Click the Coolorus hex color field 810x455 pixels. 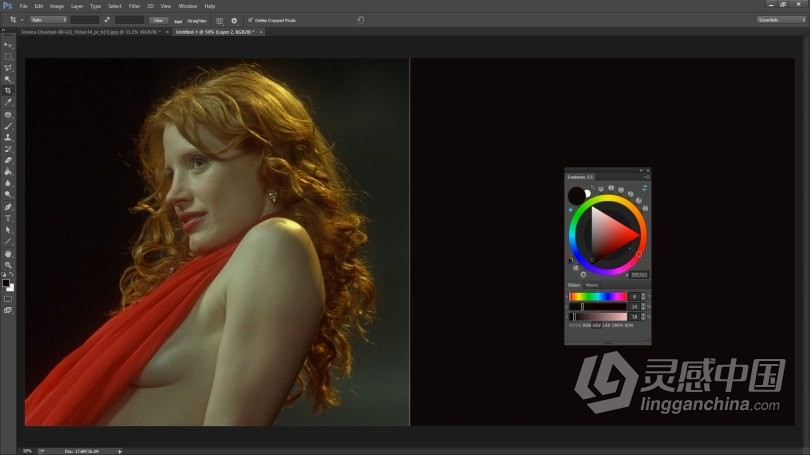tap(639, 275)
